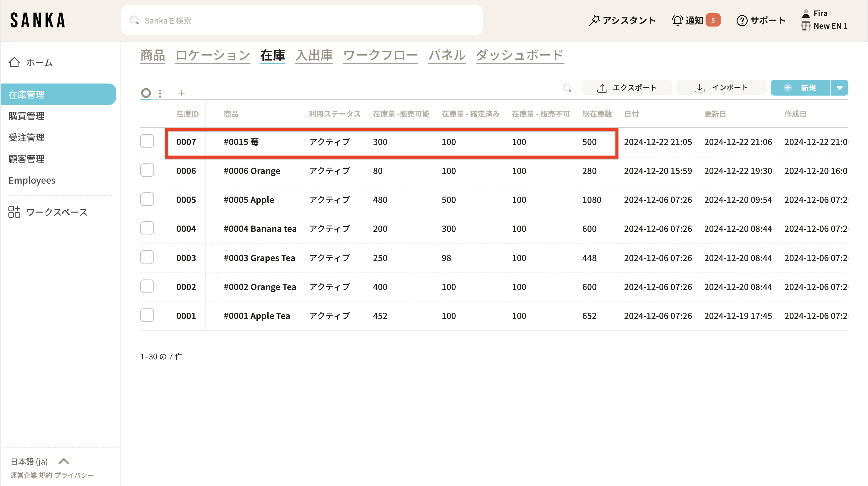Click the home icon in the sidebar
Screen dimensions: 868x486
[14, 62]
